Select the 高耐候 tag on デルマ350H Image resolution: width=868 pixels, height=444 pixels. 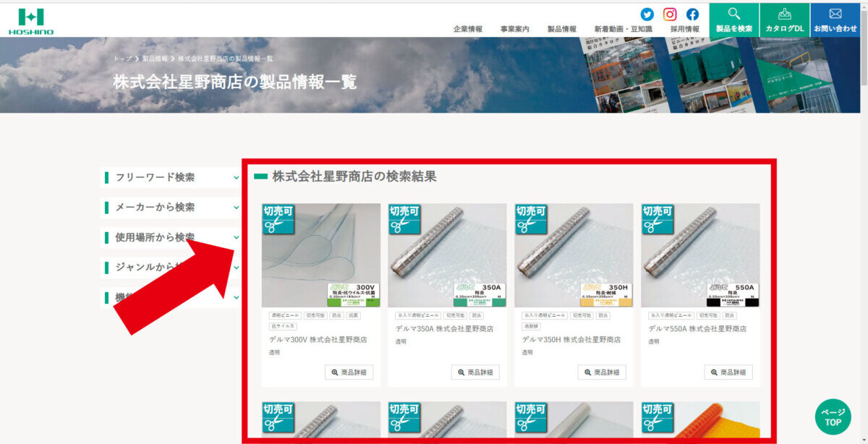coord(531,326)
